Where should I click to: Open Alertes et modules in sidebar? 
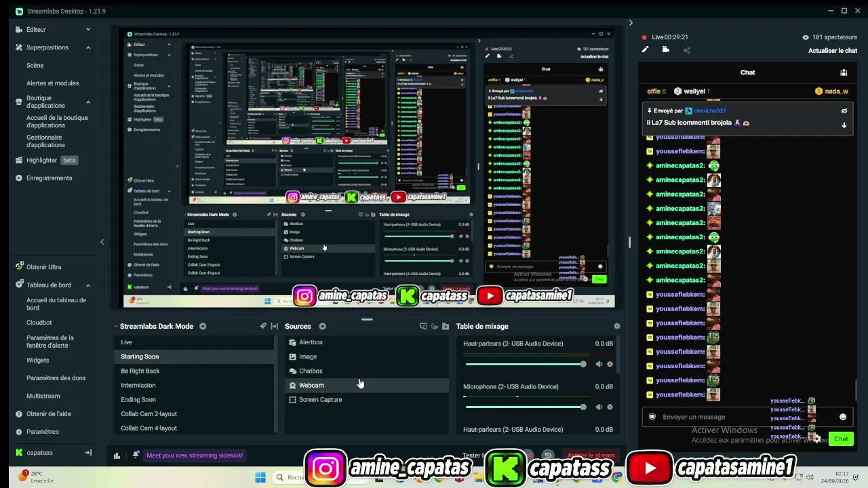pos(53,83)
